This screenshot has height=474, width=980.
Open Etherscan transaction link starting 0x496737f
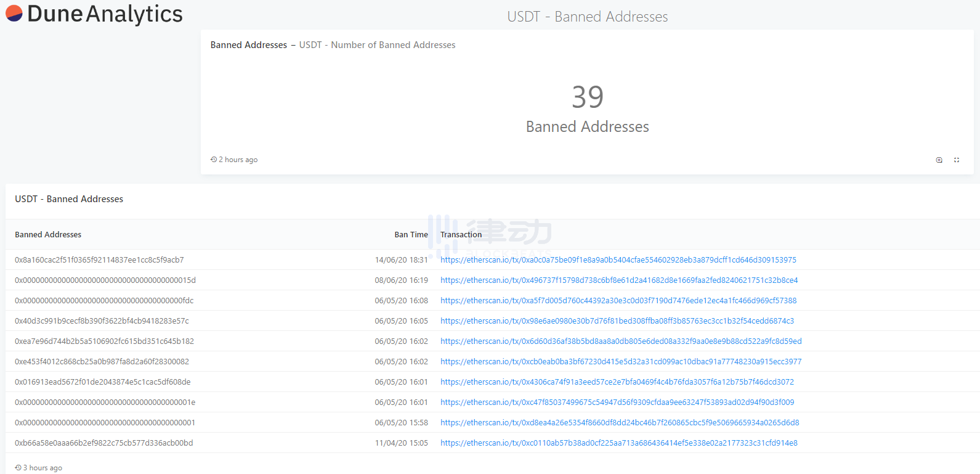(618, 280)
